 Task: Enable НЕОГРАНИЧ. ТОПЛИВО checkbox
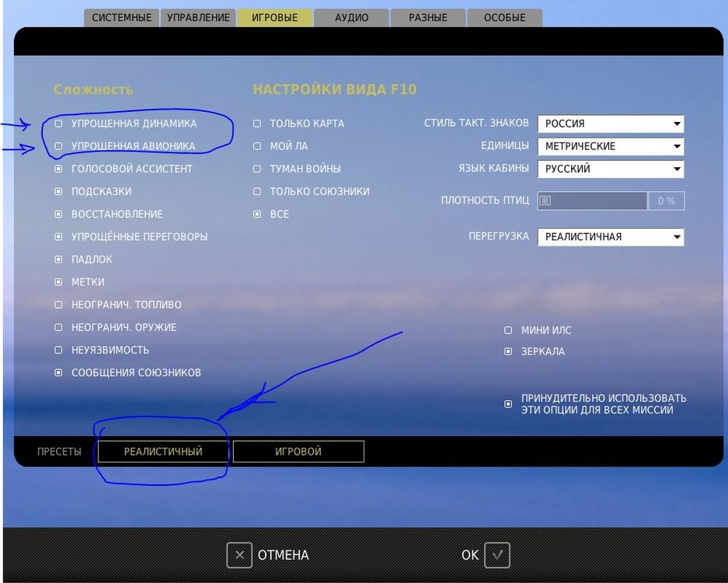(58, 305)
